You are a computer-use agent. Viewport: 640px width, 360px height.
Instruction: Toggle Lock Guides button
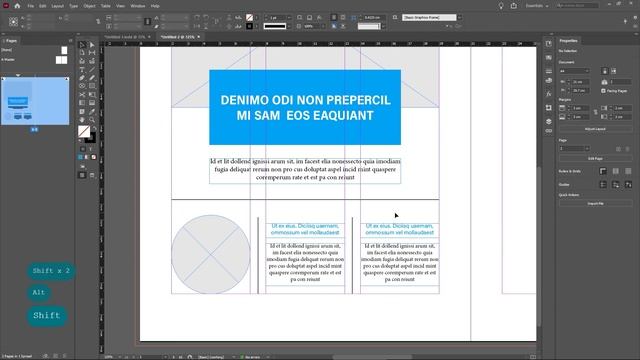616,185
